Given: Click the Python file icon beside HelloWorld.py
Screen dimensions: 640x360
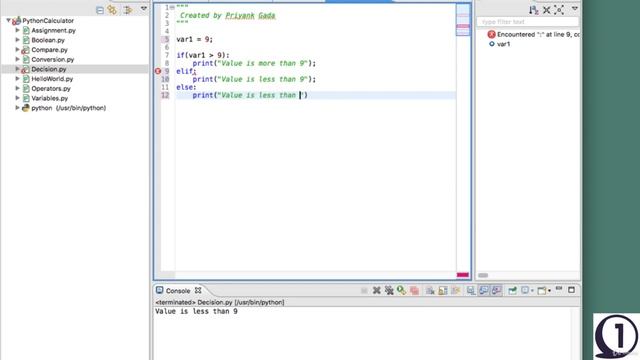Looking at the screenshot, I should (26, 79).
